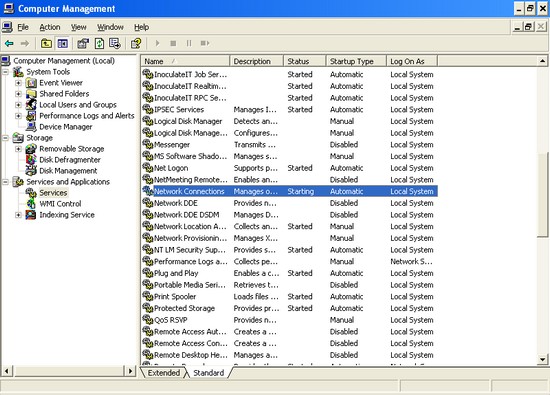The image size is (550, 395).
Task: Open the Action menu
Action: coord(50,27)
